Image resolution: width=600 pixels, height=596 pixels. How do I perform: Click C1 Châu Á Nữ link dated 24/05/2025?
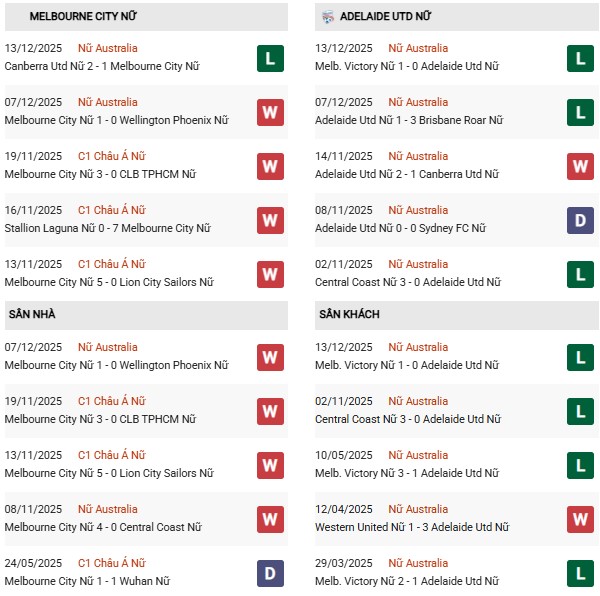(111, 563)
